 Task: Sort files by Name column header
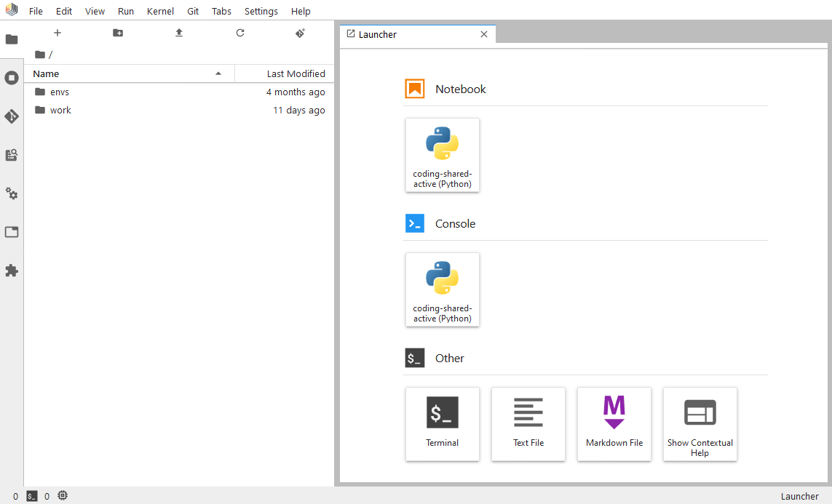[x=47, y=73]
